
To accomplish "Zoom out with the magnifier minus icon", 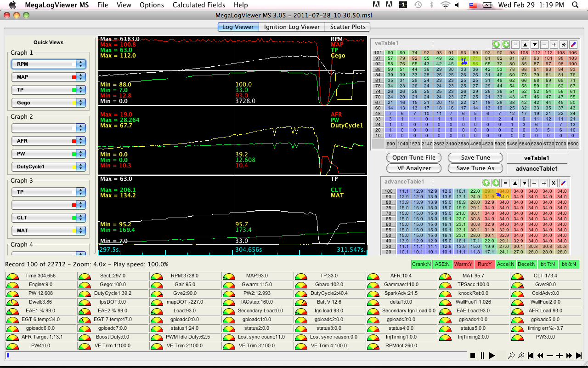I will point(511,356).
